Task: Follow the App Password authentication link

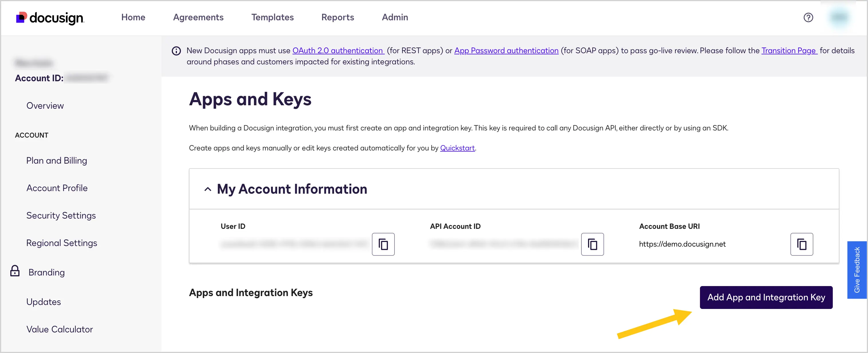Action: [x=506, y=51]
